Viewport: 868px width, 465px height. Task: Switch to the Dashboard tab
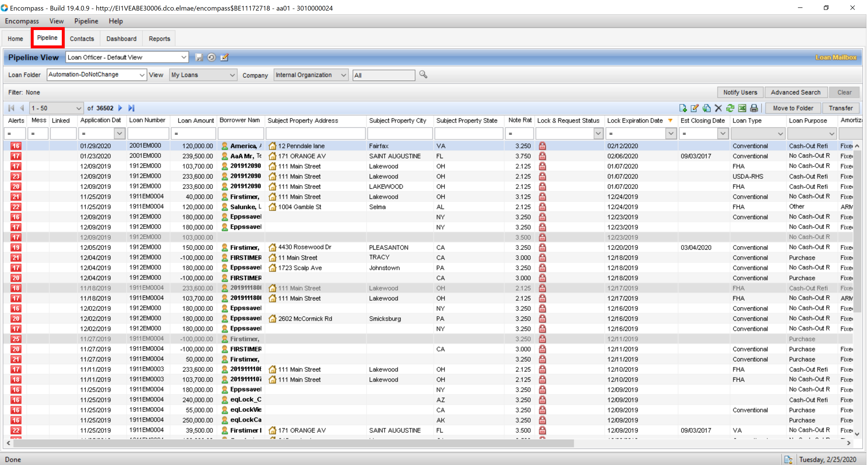click(121, 39)
